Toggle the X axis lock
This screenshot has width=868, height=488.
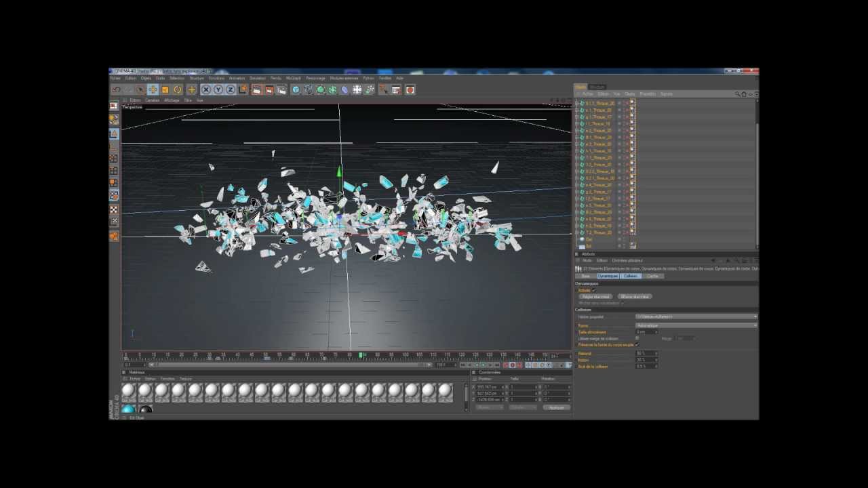[x=206, y=89]
